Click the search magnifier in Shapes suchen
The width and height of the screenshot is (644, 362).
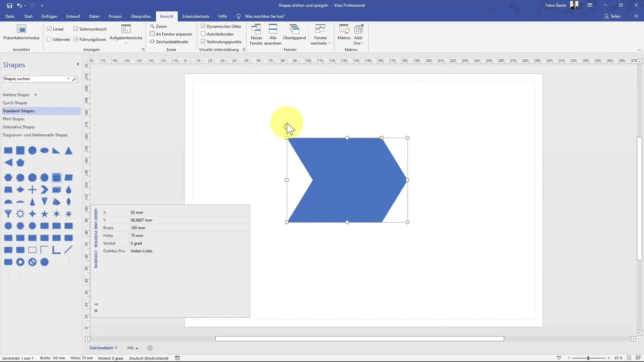coord(74,79)
